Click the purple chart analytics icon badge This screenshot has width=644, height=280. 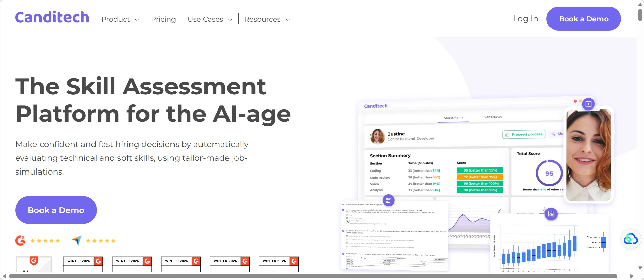point(551,214)
